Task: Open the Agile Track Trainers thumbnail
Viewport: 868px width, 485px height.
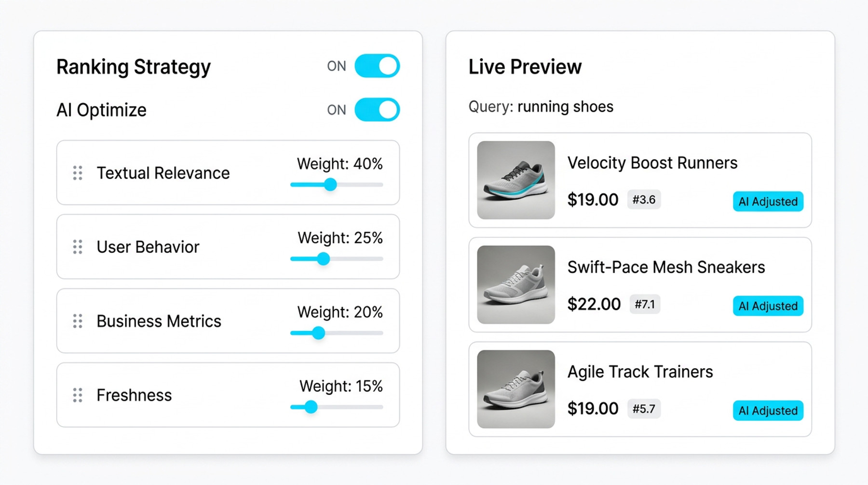Action: click(515, 389)
